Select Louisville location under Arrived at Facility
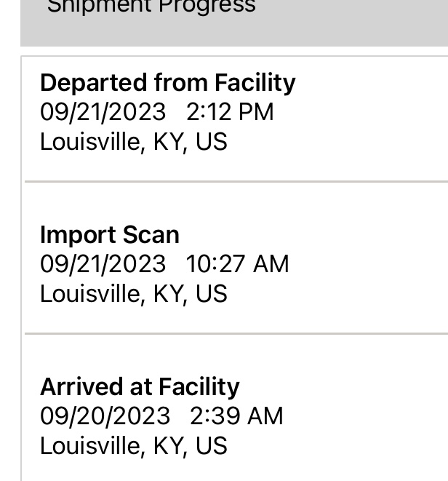448x481 pixels. 133,445
